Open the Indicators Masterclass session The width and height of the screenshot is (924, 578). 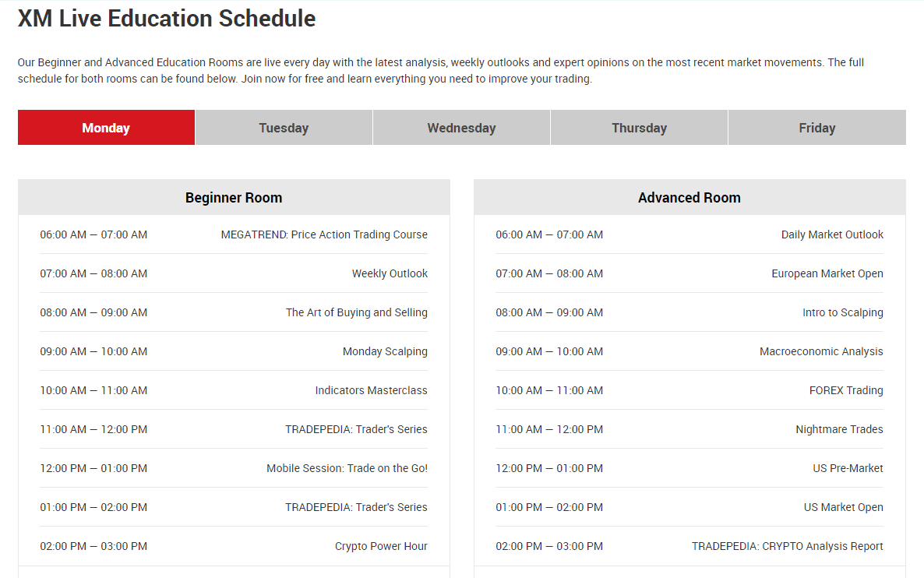[x=371, y=390]
